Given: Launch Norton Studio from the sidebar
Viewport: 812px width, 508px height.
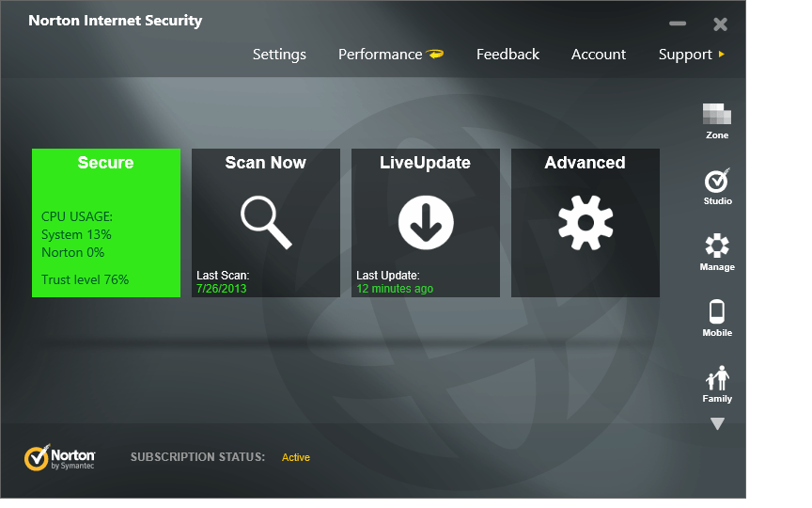Looking at the screenshot, I should (x=717, y=180).
